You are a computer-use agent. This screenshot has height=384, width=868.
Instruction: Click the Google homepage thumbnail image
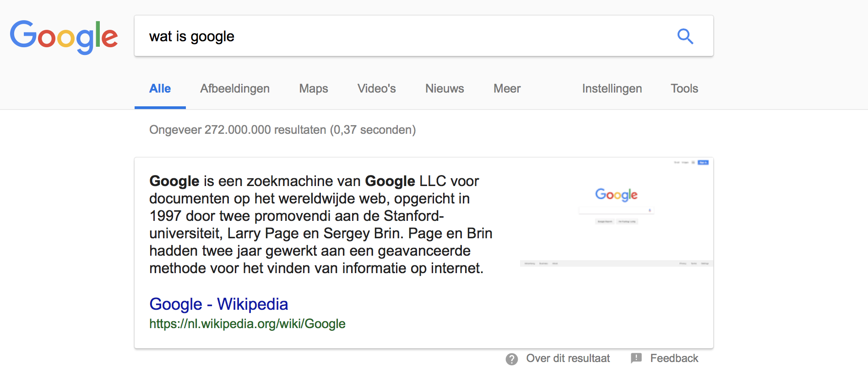pyautogui.click(x=616, y=213)
